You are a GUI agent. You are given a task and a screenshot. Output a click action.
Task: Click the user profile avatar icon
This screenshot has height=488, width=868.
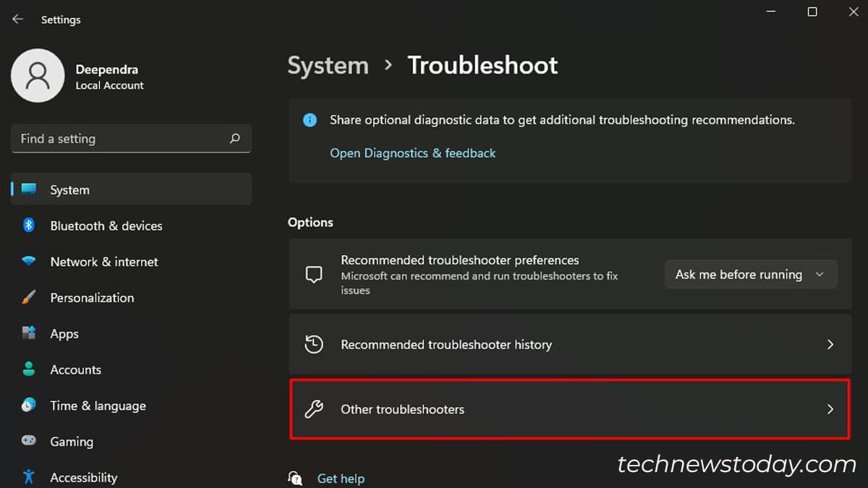(x=38, y=75)
